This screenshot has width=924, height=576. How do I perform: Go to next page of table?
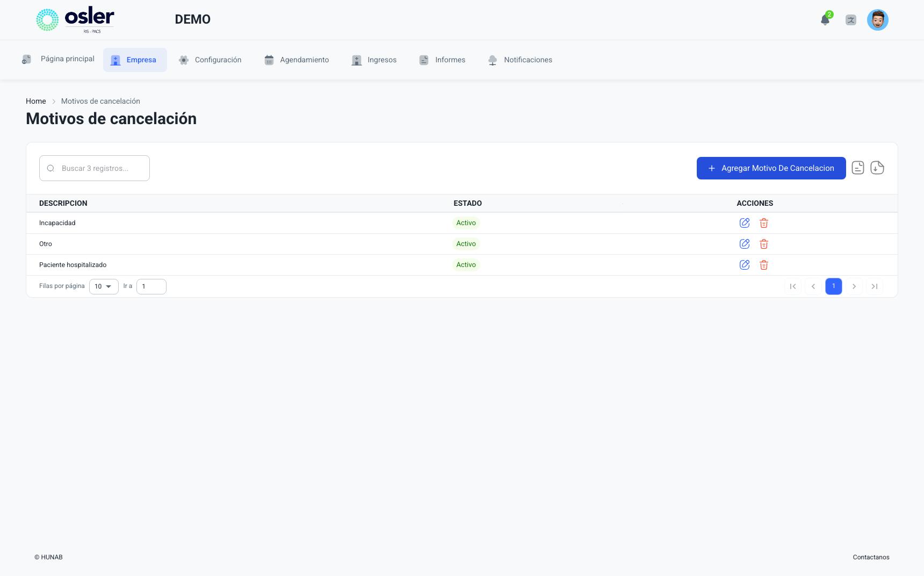[x=854, y=286]
